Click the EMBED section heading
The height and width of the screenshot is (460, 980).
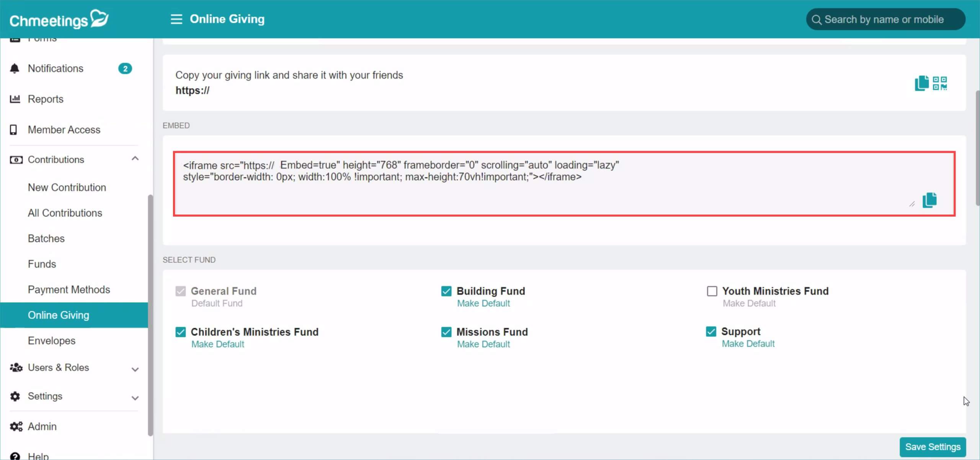176,126
